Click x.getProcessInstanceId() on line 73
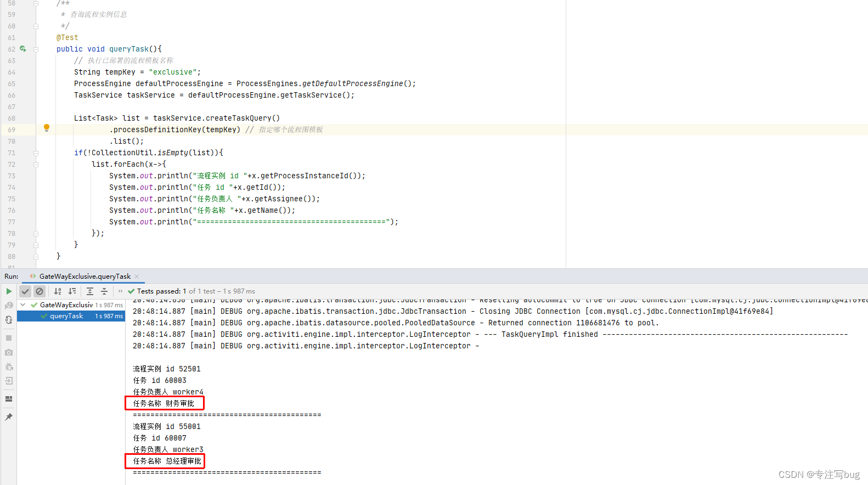868x485 pixels. 305,176
